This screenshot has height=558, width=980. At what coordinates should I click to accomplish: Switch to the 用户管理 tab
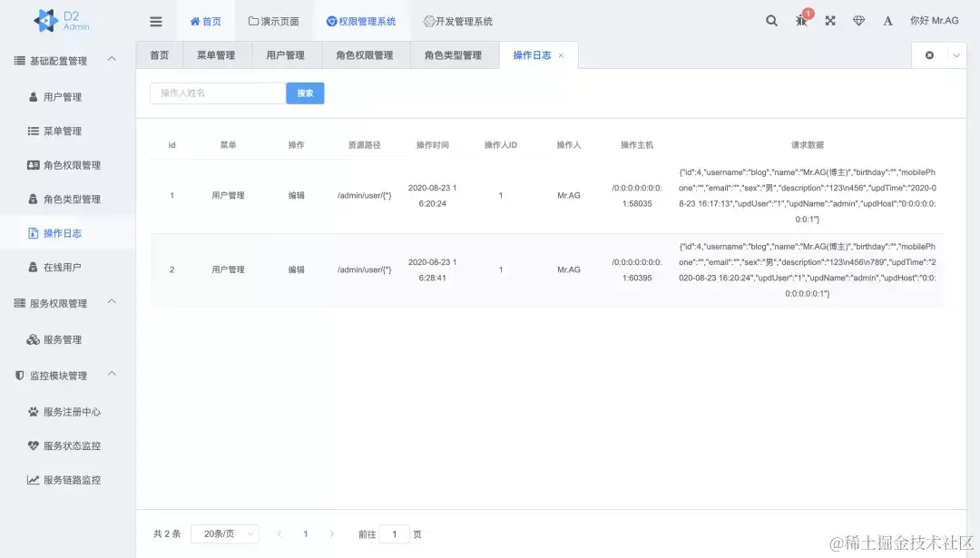[x=287, y=54]
